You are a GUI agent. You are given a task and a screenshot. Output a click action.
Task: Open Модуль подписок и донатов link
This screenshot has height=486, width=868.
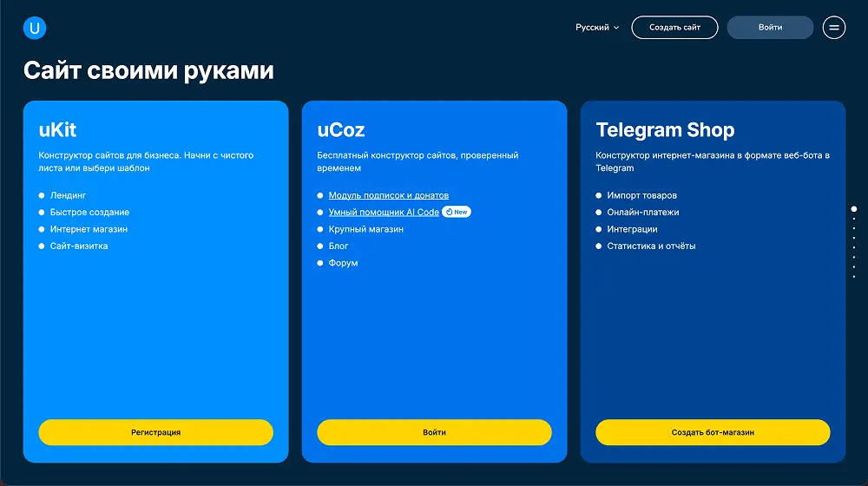pos(389,195)
